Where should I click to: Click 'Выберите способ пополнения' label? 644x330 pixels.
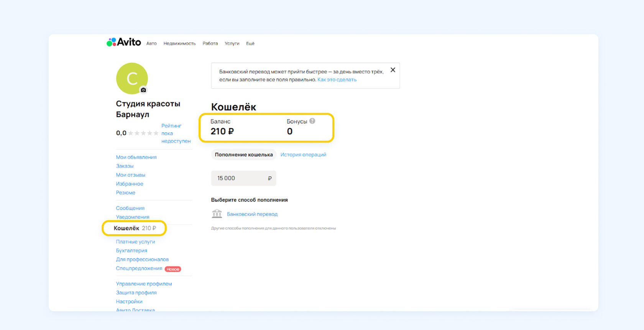pos(250,200)
